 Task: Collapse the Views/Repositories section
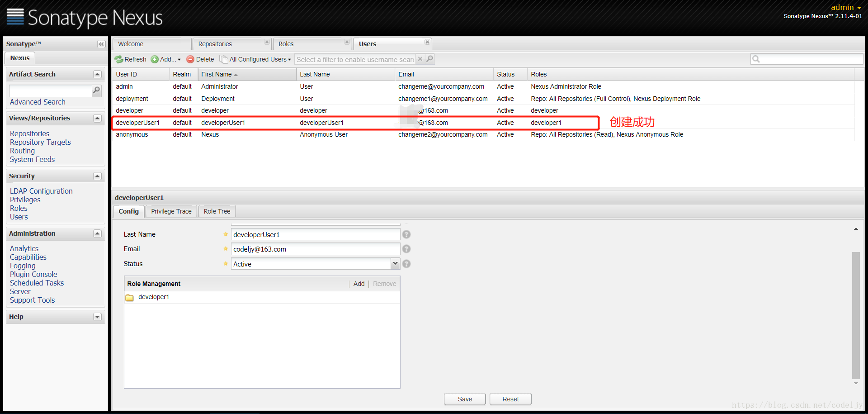click(x=97, y=118)
